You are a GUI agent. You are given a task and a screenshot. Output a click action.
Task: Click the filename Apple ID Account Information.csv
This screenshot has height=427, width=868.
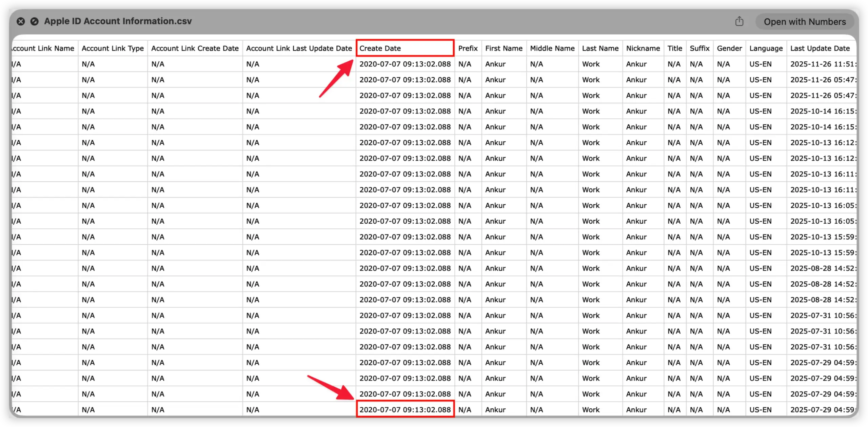pyautogui.click(x=118, y=21)
